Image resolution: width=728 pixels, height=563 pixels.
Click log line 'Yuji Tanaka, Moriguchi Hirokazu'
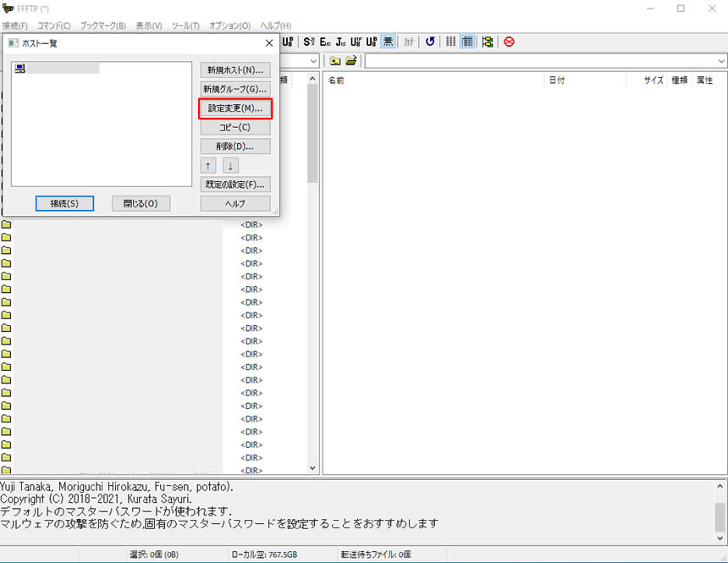[x=117, y=488]
